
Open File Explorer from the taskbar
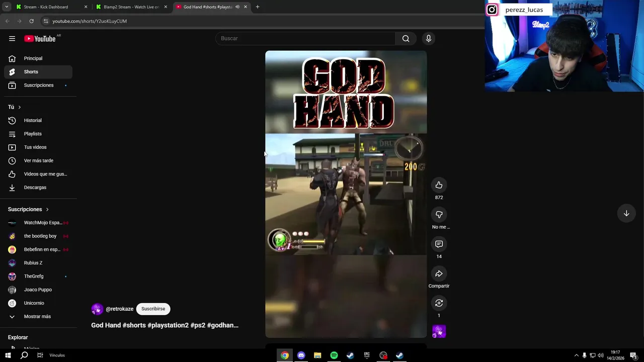[317, 355]
